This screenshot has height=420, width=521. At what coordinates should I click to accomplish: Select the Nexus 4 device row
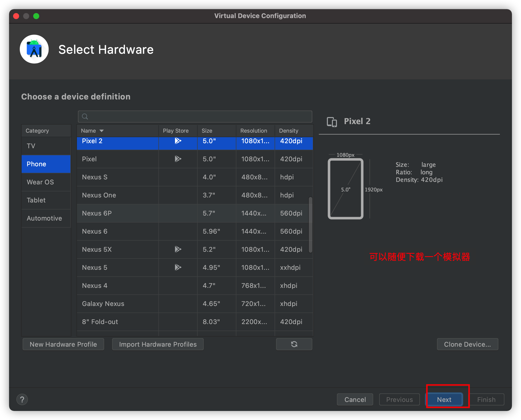point(195,286)
